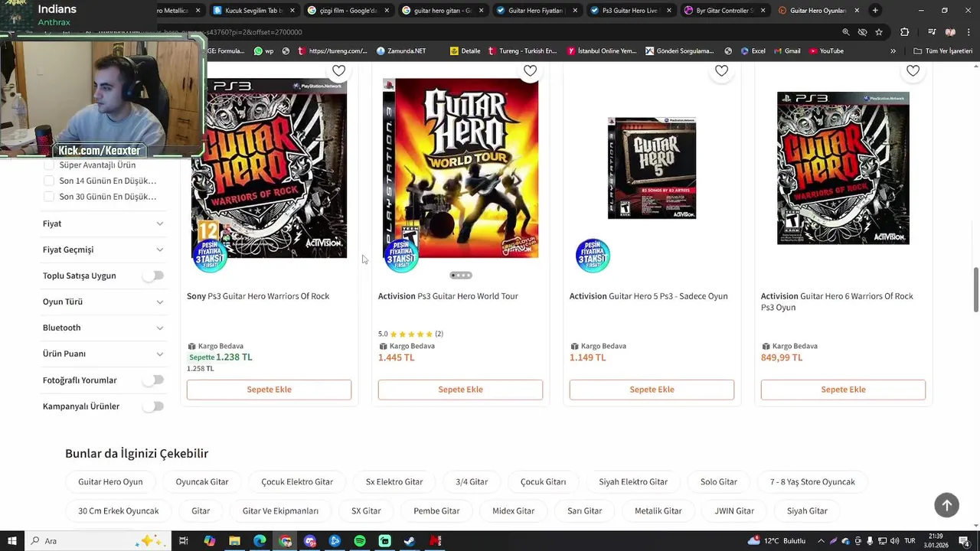This screenshot has width=980, height=551.
Task: Open the Chrome profile avatar
Action: (950, 32)
